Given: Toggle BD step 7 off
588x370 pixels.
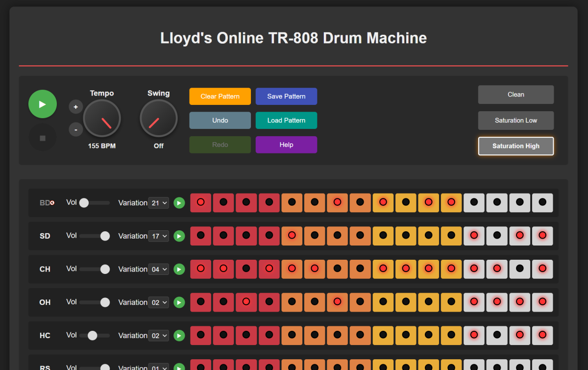Looking at the screenshot, I should click(x=337, y=203).
